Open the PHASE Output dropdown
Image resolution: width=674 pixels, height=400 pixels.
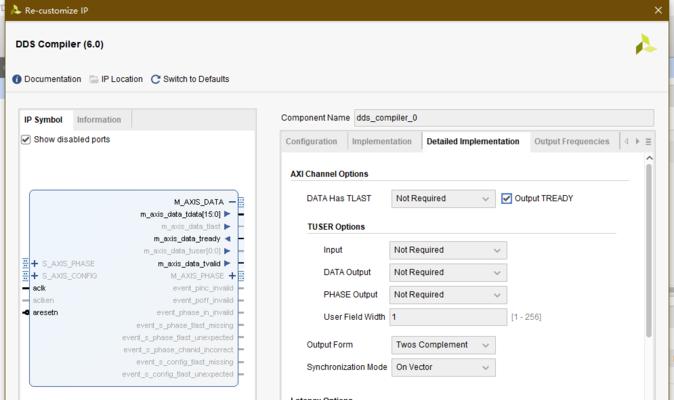(x=448, y=295)
